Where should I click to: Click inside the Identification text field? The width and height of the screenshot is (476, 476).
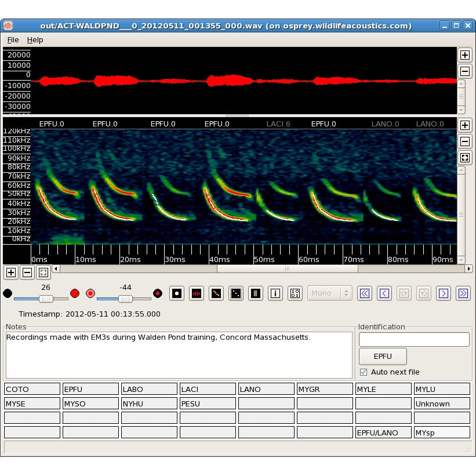click(x=414, y=339)
